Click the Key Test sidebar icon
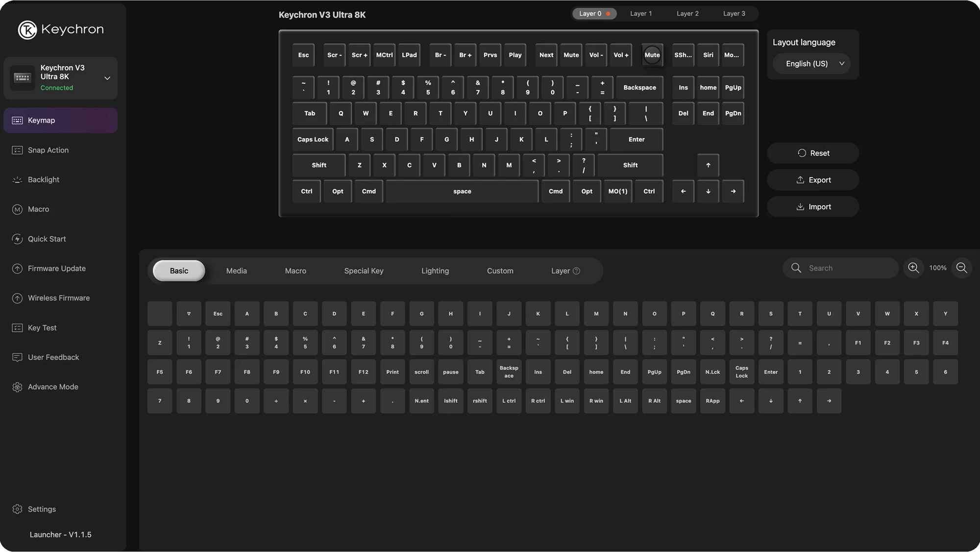 click(x=17, y=328)
